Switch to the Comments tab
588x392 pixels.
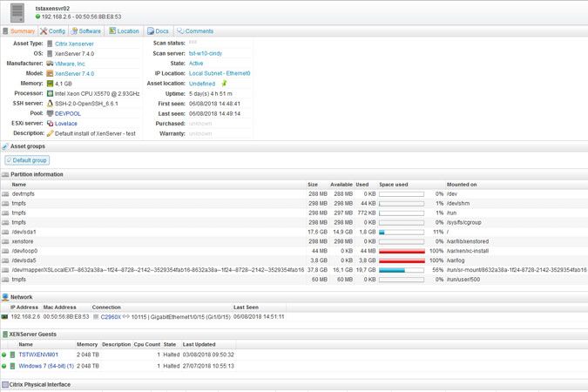tap(195, 31)
